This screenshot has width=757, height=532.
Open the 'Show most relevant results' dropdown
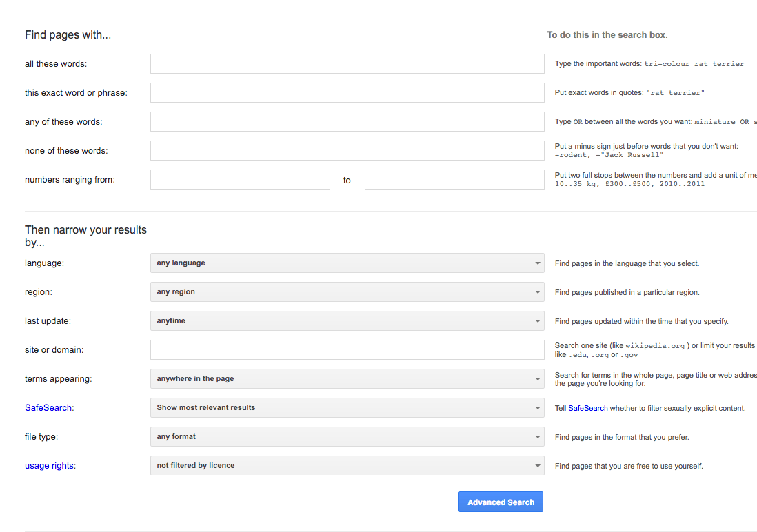(347, 408)
